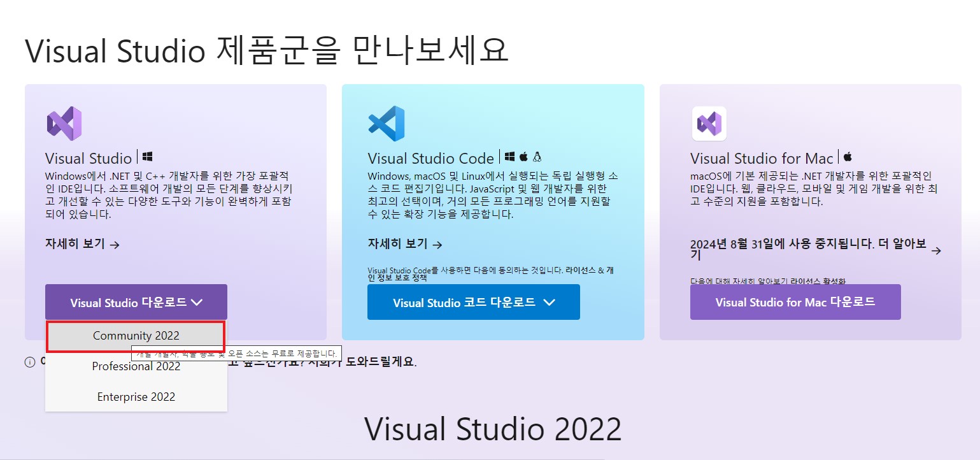Follow the 2024년 8월 31일에 사용 중지됩니다 link
The height and width of the screenshot is (460, 980).
(x=816, y=250)
